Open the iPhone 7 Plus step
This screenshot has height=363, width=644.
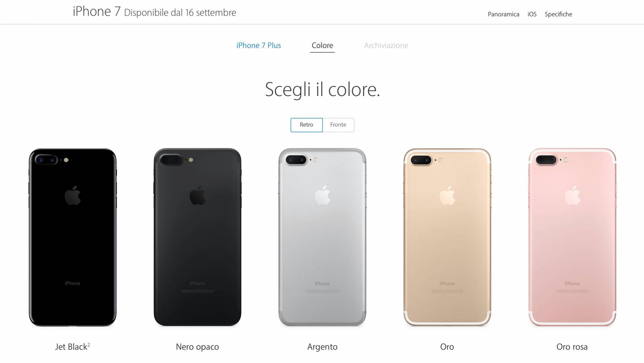coord(259,45)
